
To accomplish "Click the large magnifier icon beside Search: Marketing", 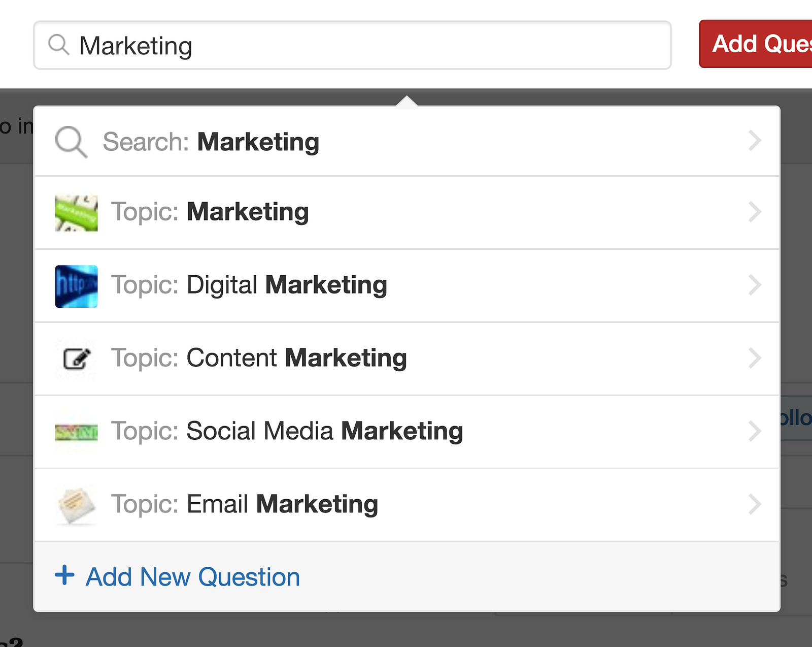I will 71,142.
